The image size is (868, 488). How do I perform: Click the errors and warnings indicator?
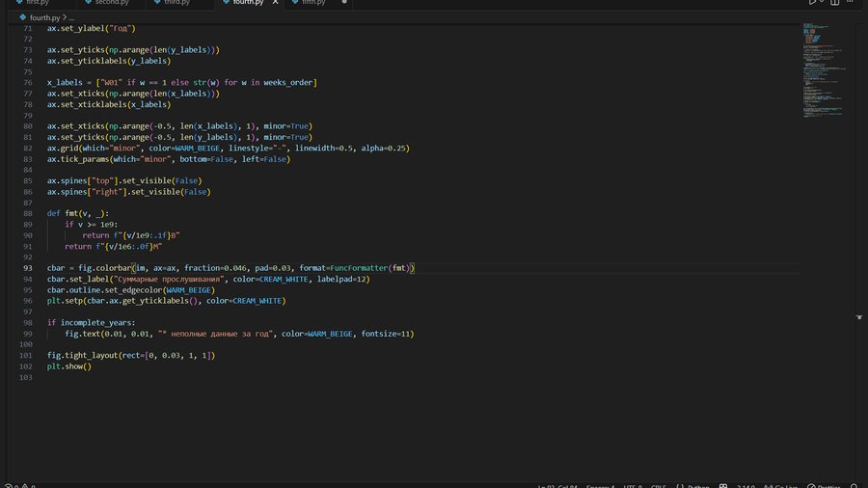[17, 486]
